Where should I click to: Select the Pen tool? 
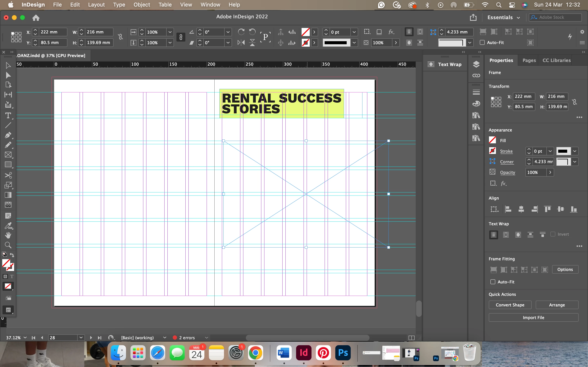(8, 135)
